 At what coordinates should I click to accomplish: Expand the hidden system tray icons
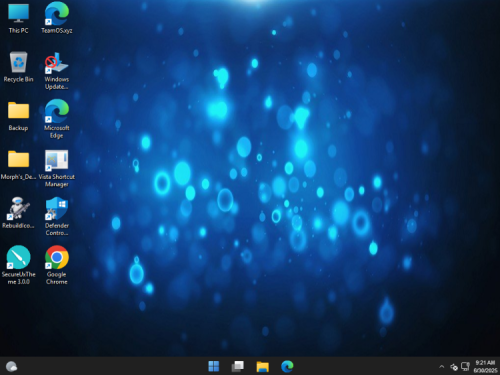[x=442, y=367]
